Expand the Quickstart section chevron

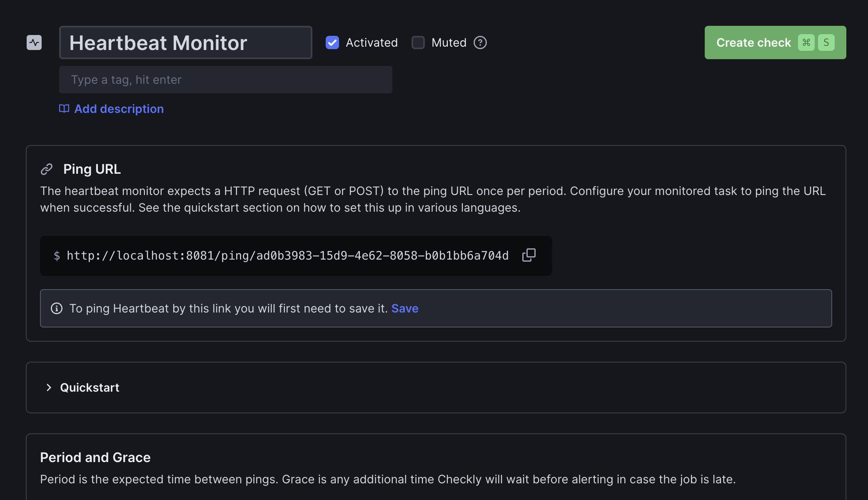[49, 387]
